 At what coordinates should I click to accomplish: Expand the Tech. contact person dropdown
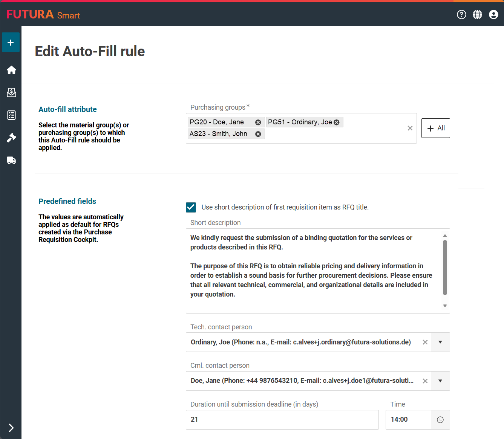tap(440, 342)
